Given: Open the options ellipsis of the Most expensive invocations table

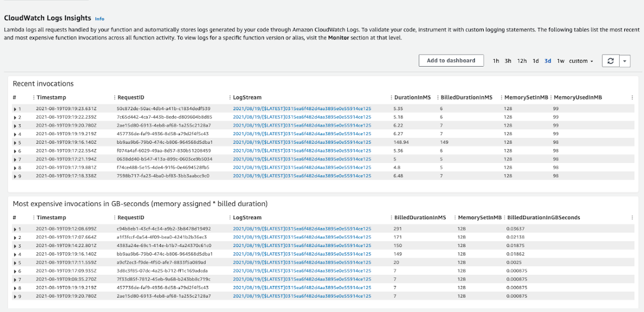Looking at the screenshot, I should coord(632,217).
